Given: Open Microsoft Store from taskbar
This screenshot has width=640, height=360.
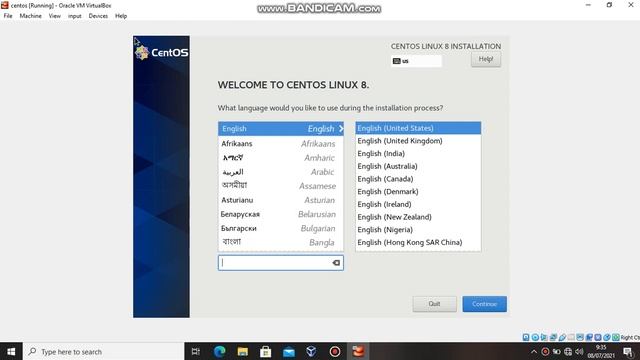Looking at the screenshot, I should click(266, 351).
